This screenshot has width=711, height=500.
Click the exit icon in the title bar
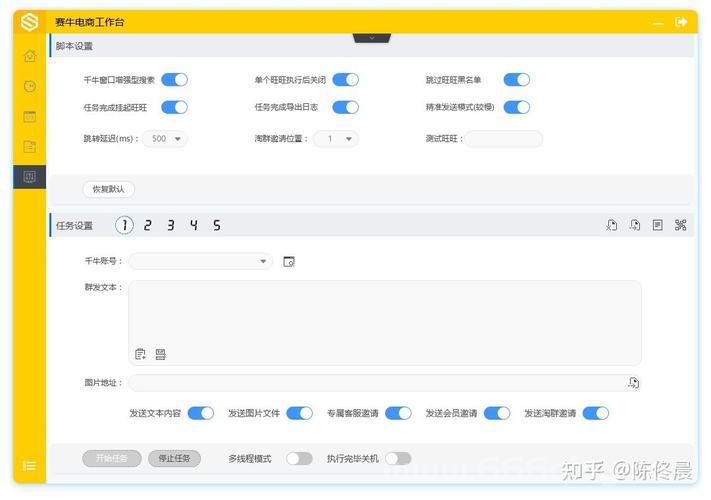pyautogui.click(x=681, y=22)
